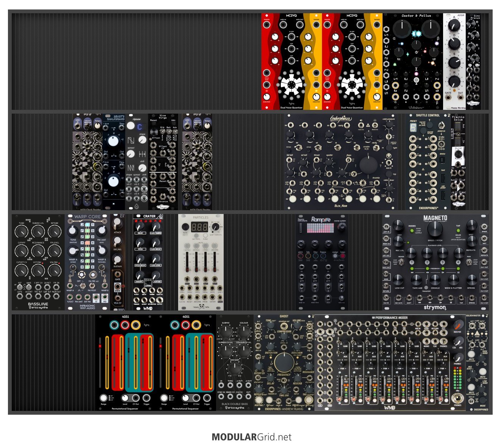Click the assign button on Rample

(334, 256)
